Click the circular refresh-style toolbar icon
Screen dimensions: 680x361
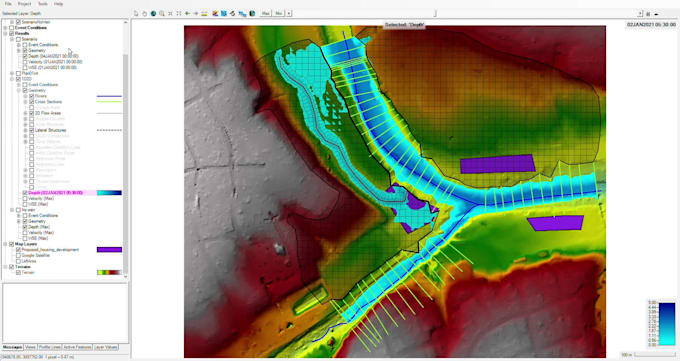tap(232, 13)
